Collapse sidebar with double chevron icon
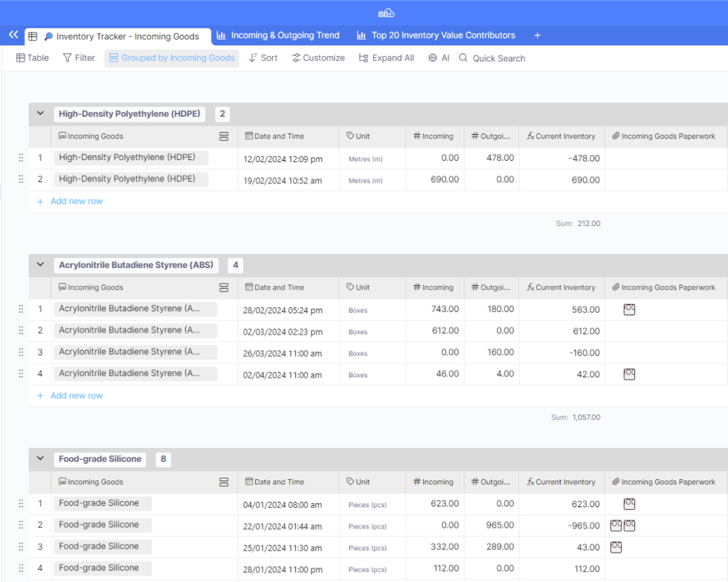 click(14, 35)
